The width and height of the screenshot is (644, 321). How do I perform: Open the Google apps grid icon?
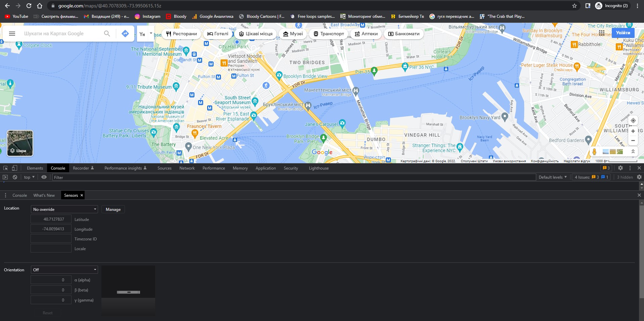tap(601, 33)
